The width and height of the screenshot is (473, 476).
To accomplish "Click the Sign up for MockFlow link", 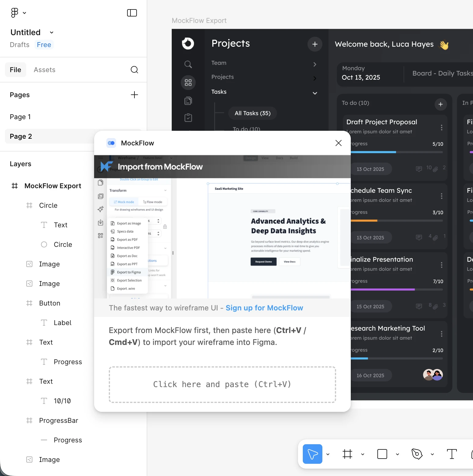I will [264, 308].
